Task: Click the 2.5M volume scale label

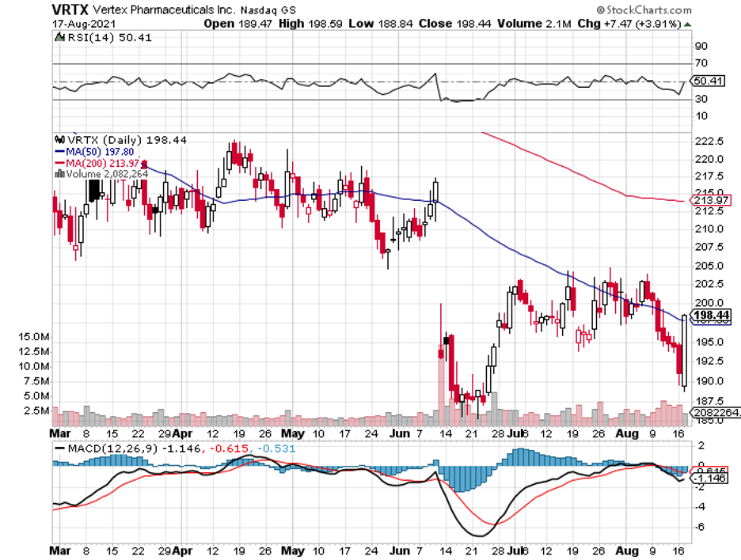Action: [36, 411]
